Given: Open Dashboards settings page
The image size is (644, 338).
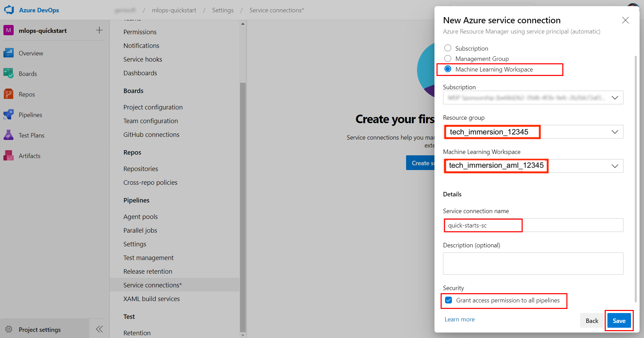Looking at the screenshot, I should [x=140, y=73].
